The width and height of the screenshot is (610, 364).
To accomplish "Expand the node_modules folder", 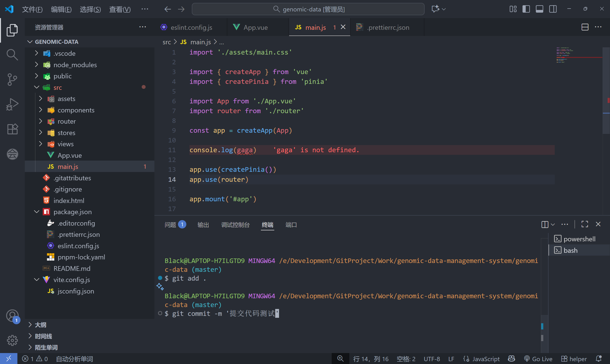I will click(75, 65).
